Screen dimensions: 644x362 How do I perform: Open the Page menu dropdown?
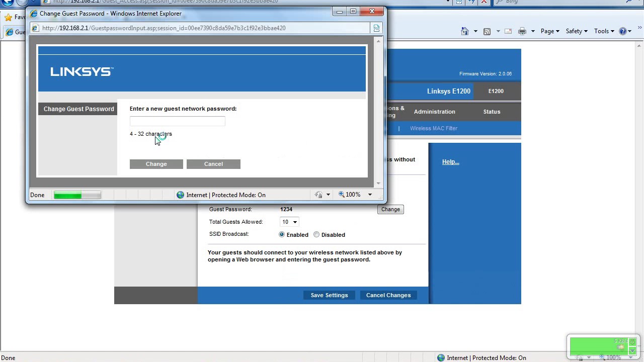[550, 31]
